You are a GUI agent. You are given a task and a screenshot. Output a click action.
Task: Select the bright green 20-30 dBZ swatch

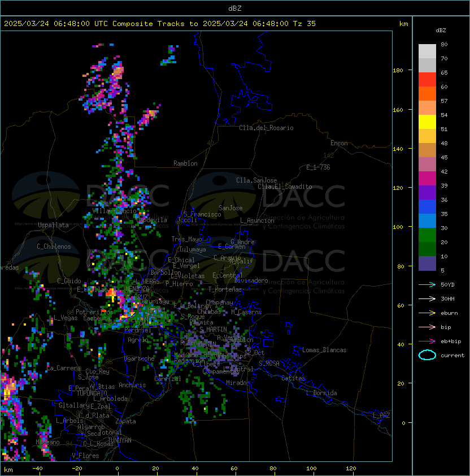coord(427,235)
